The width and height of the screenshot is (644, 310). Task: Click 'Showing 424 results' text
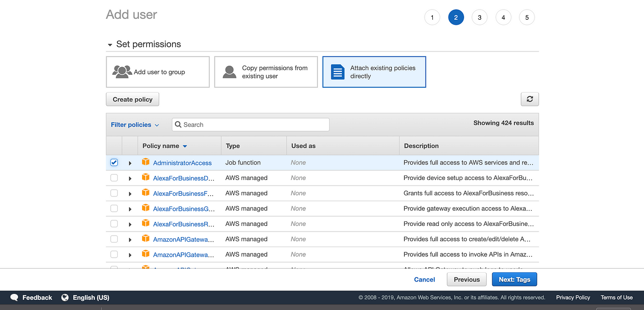(x=504, y=123)
